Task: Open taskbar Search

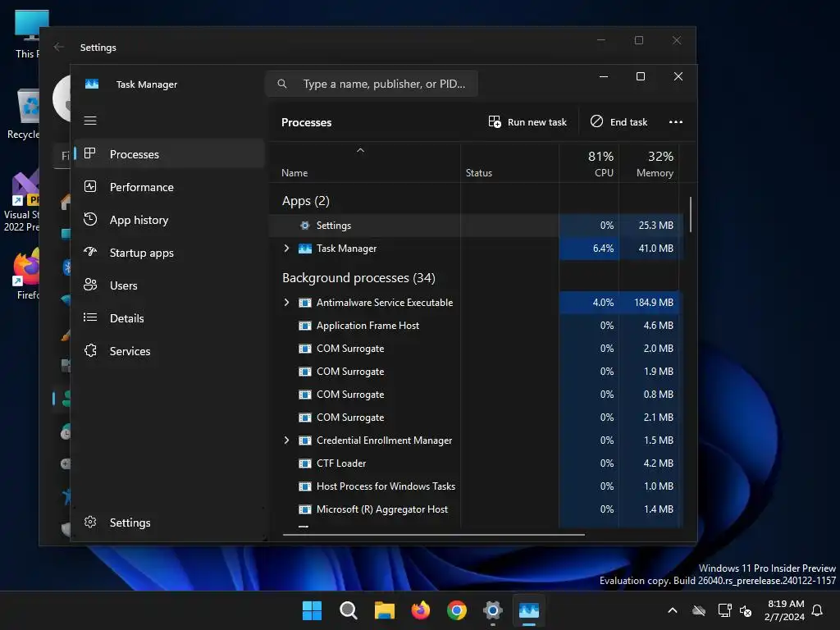Action: [348, 610]
